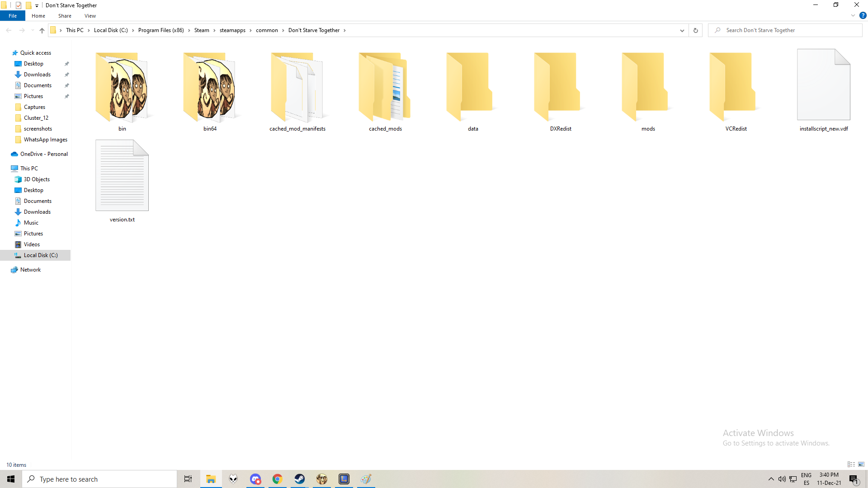Click the installscript_new.vdf file
The image size is (868, 488).
pyautogui.click(x=823, y=86)
